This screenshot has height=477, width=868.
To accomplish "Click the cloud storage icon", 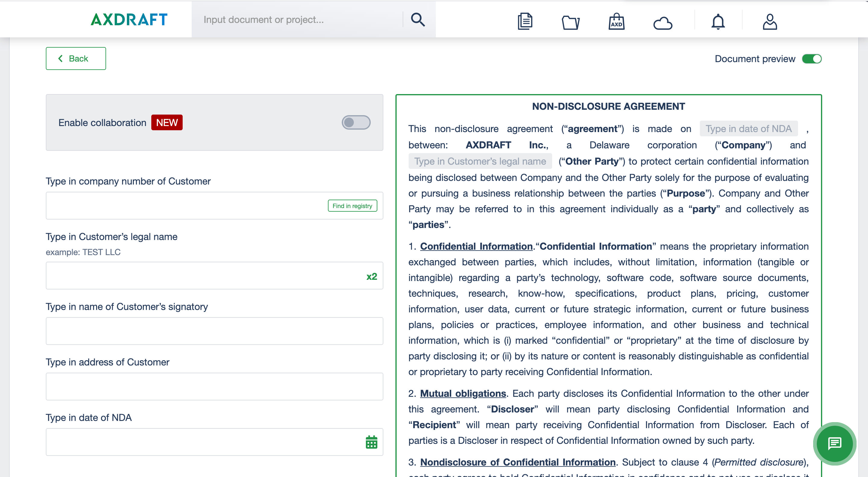I will pos(662,23).
